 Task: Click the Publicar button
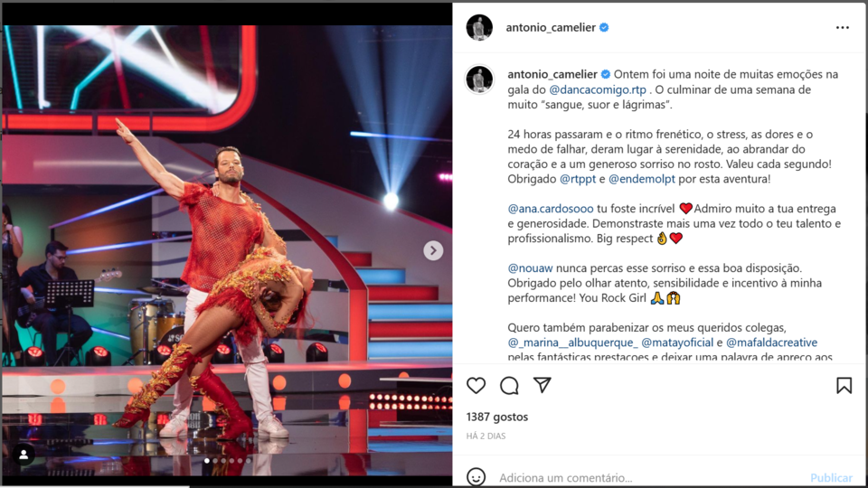[831, 477]
